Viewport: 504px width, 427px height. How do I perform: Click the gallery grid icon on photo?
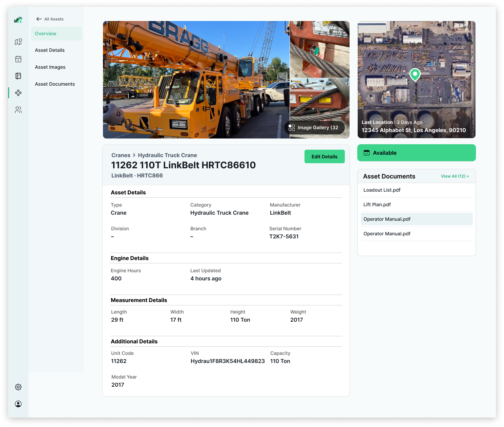pos(292,128)
